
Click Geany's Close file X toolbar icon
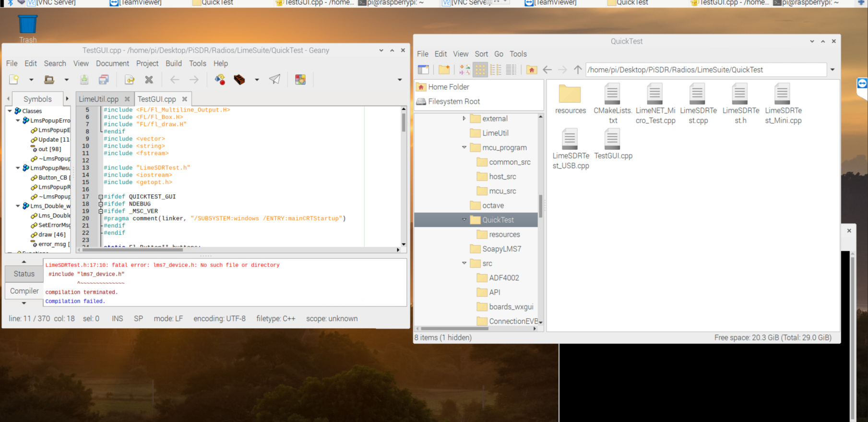[149, 80]
